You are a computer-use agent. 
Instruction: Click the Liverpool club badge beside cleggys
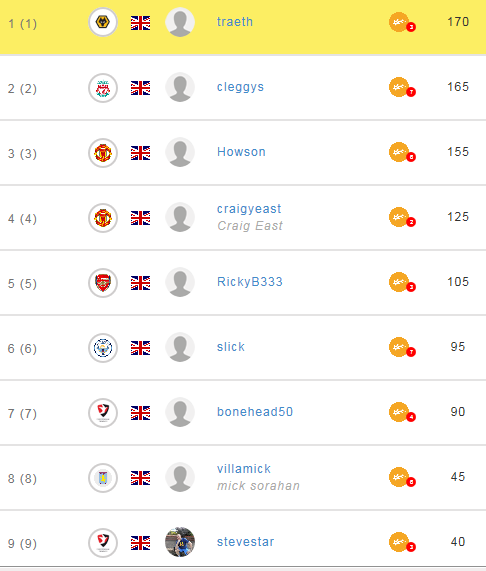[103, 88]
